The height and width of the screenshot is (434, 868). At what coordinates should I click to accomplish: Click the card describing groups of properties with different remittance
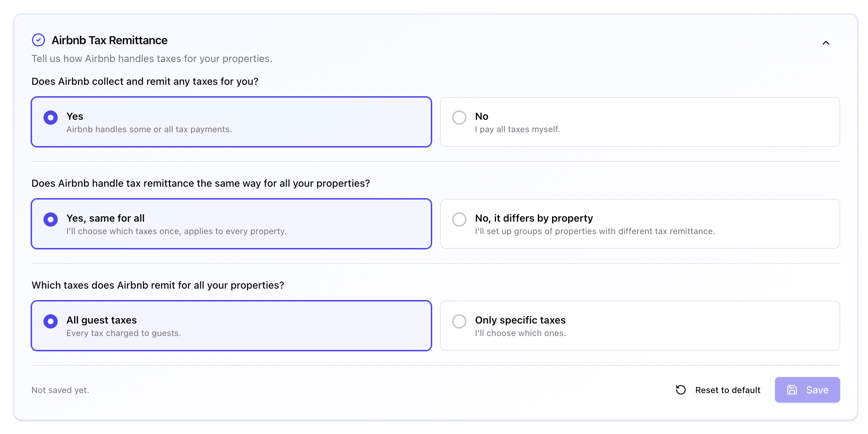(x=640, y=224)
